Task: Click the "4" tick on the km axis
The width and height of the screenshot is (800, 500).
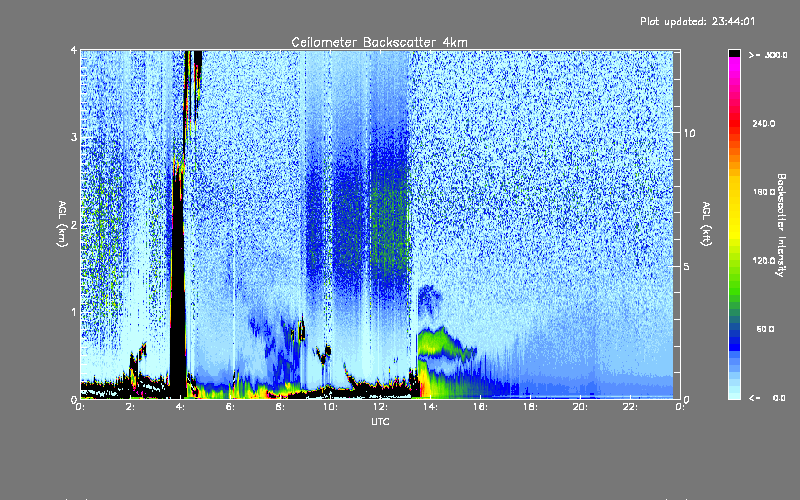Action: tap(74, 50)
